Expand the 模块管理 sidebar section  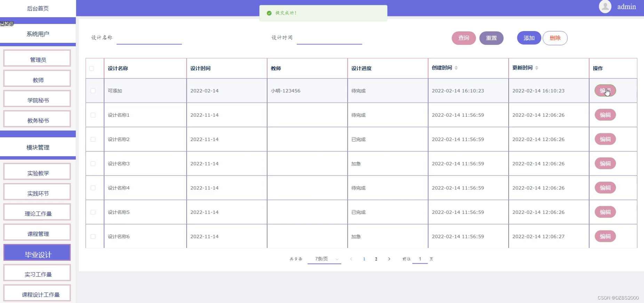click(x=38, y=147)
